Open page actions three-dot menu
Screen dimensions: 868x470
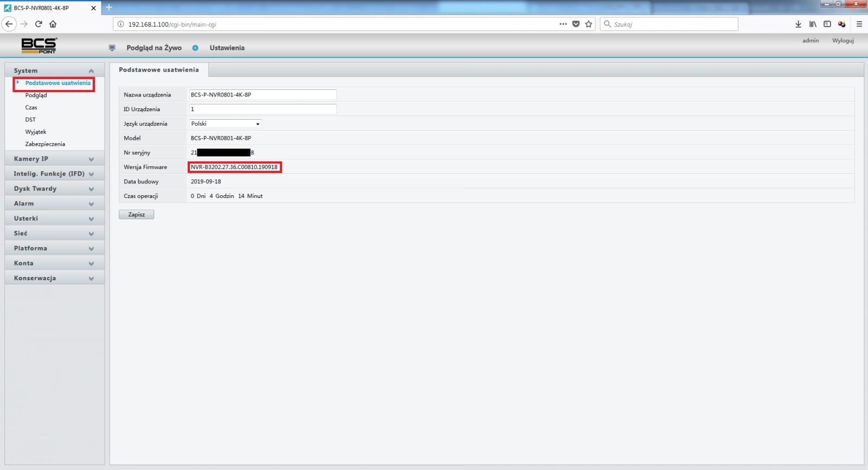coord(563,24)
